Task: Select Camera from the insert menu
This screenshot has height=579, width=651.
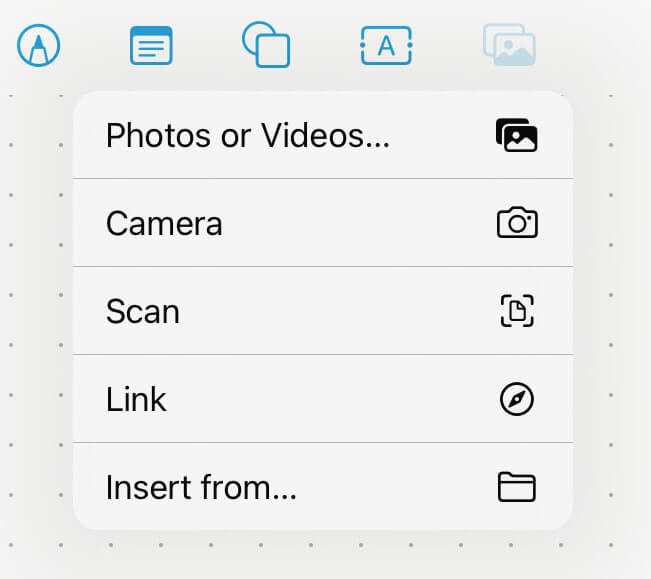Action: pyautogui.click(x=323, y=223)
